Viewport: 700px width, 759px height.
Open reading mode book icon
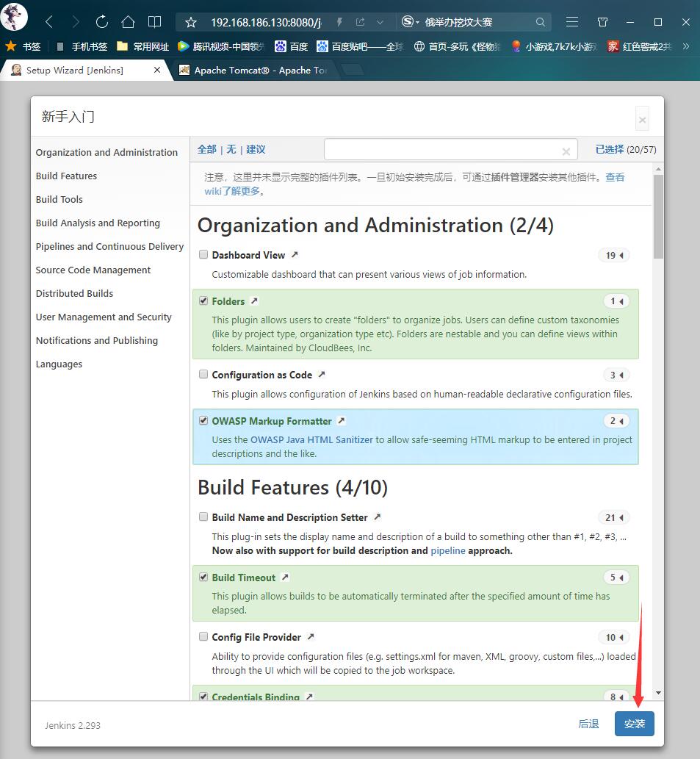[x=154, y=22]
